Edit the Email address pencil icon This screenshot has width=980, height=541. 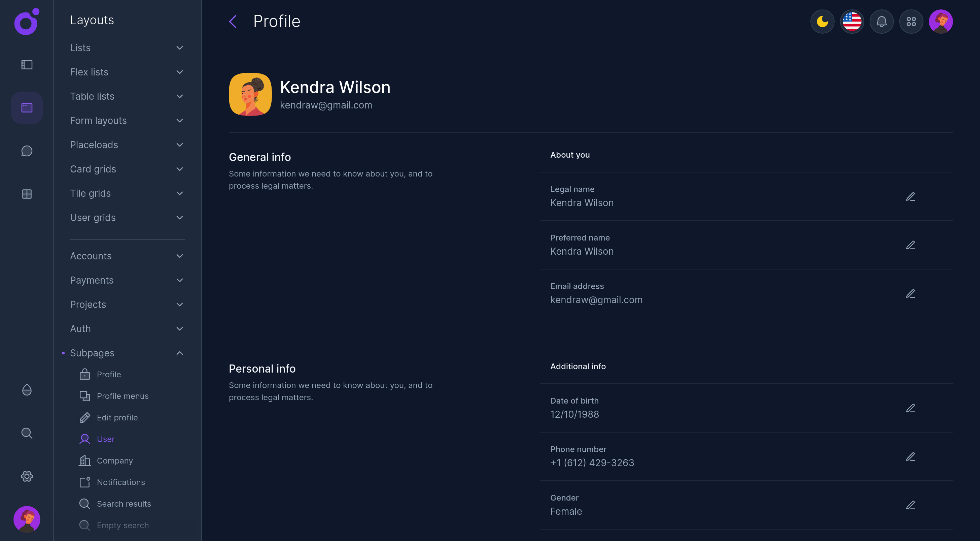pos(910,293)
